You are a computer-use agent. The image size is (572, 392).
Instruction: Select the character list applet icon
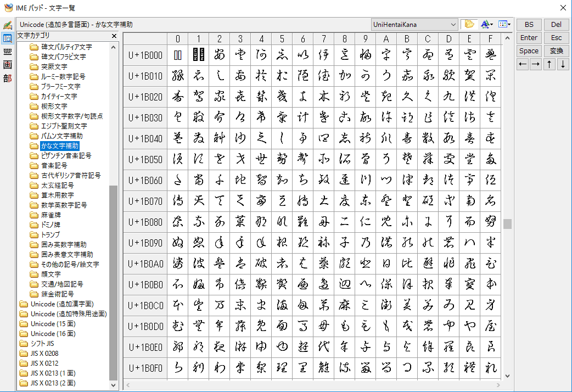(7, 38)
